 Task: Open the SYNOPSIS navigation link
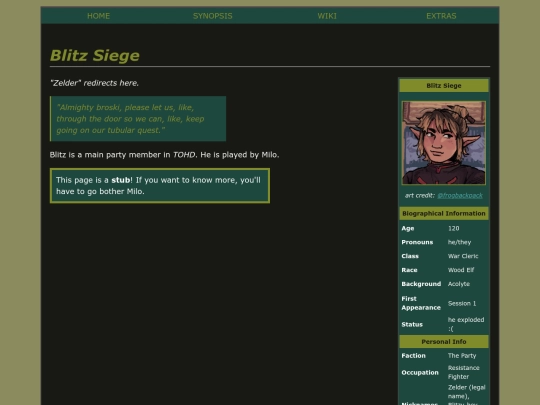coord(212,16)
